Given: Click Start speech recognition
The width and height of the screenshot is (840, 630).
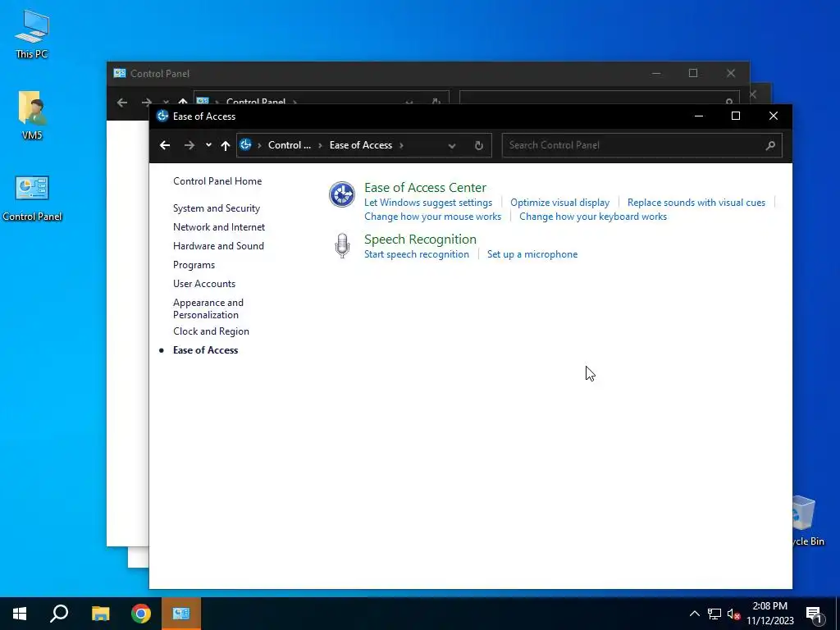Looking at the screenshot, I should pyautogui.click(x=416, y=254).
